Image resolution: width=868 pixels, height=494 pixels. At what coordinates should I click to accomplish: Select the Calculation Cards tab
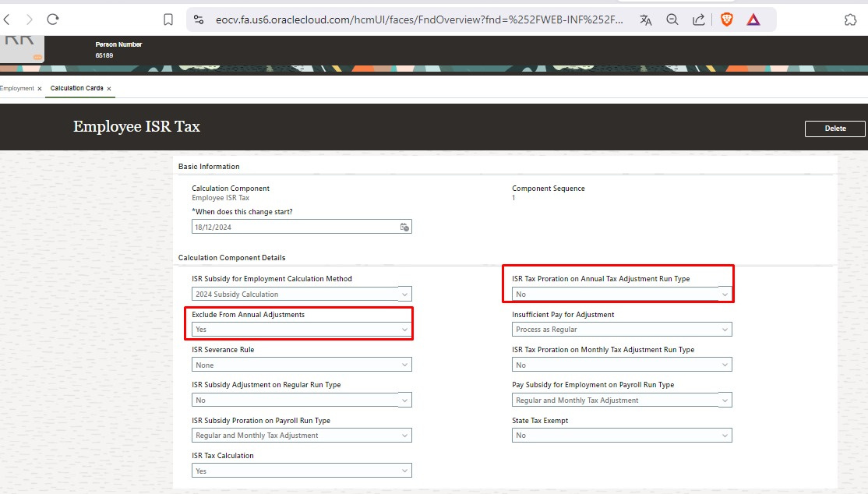point(75,88)
